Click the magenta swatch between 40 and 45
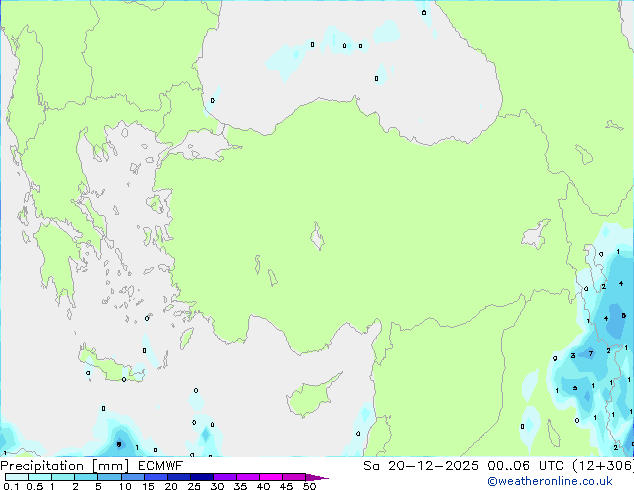 point(271,477)
